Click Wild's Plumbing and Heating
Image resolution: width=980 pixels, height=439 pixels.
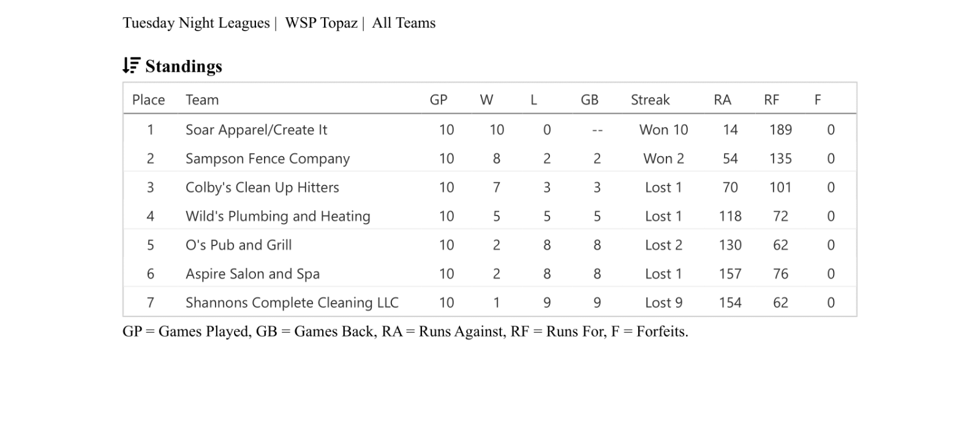coord(277,216)
